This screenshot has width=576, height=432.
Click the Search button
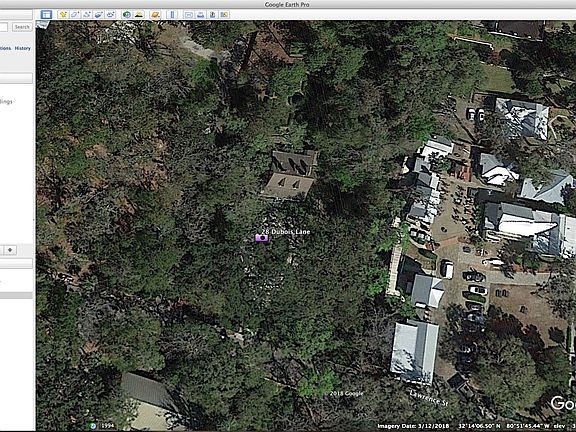coord(22,27)
